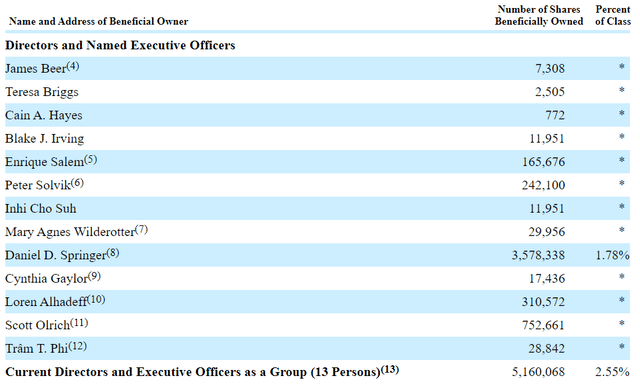Viewport: 640px width, 388px height.
Task: Select the group total 5,160,068
Action: tap(539, 372)
